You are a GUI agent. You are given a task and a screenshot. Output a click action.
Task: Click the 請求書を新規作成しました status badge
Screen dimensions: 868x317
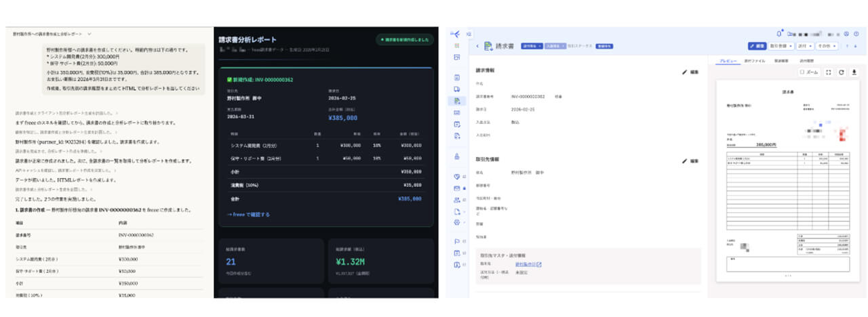pyautogui.click(x=403, y=40)
